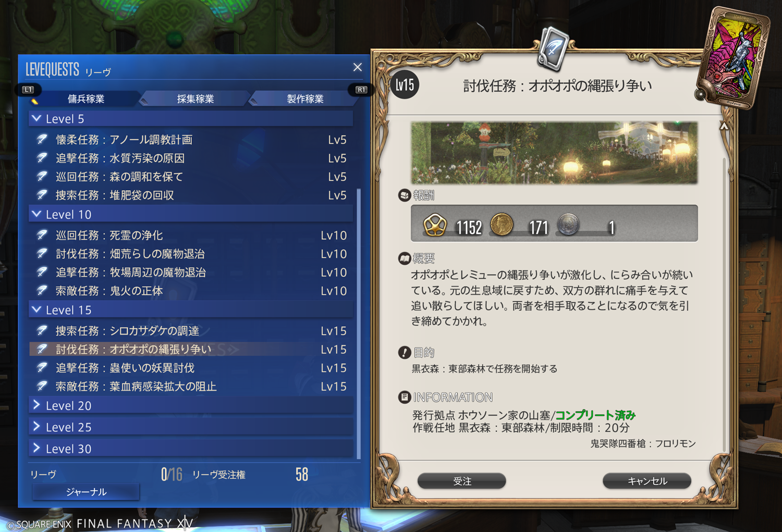
Task: Click feather icon beside 索敵任務:鬼火の正体
Action: click(42, 291)
